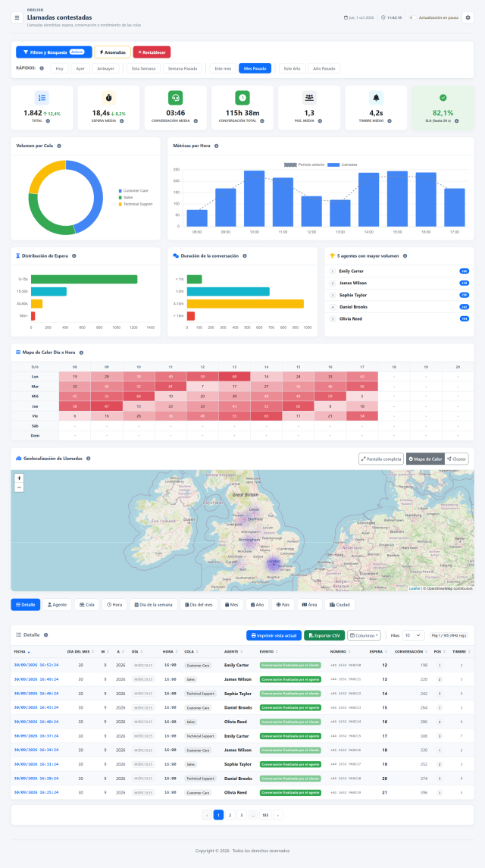This screenshot has height=868, width=485.
Task: Open the Columnas dropdown
Action: click(x=364, y=635)
